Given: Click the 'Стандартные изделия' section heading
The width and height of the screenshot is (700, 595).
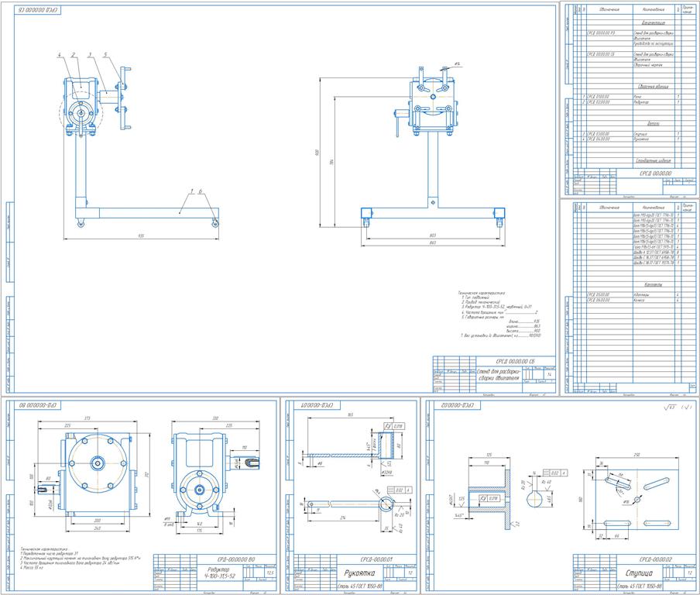Looking at the screenshot, I should pos(654,160).
